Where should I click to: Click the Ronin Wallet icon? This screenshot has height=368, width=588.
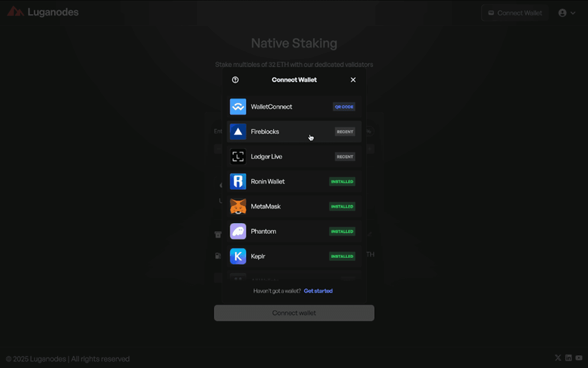238,182
